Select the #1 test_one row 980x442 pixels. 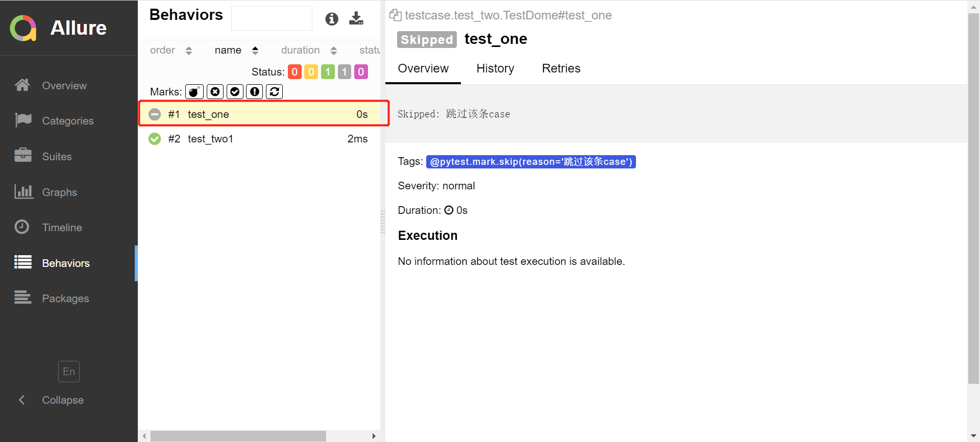point(259,114)
